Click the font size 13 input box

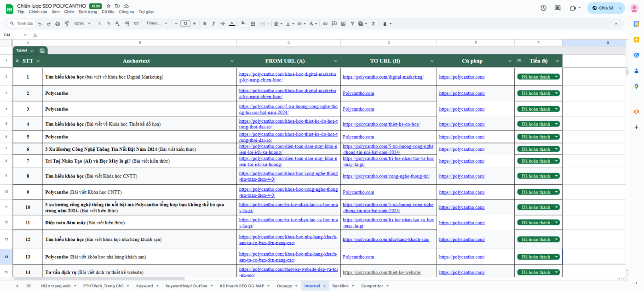tap(185, 23)
